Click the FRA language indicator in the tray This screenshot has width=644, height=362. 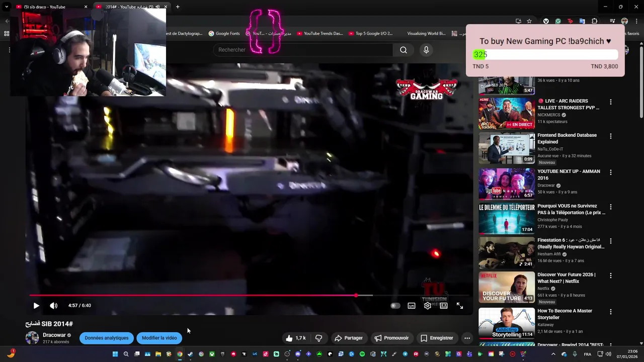tap(588, 354)
